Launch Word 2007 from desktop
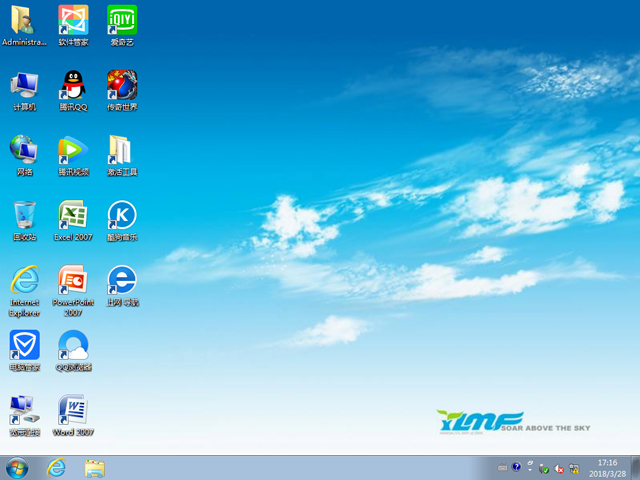This screenshot has height=480, width=640. click(x=73, y=410)
